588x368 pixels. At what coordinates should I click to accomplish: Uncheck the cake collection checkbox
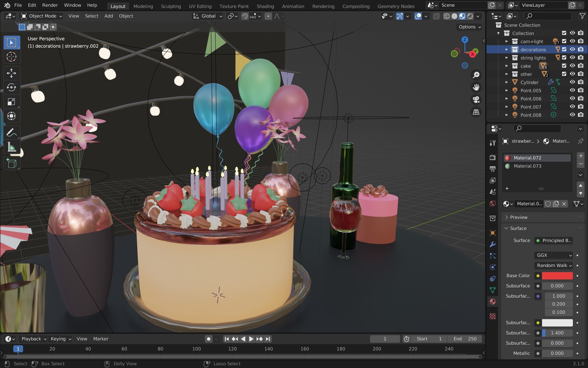click(x=564, y=66)
